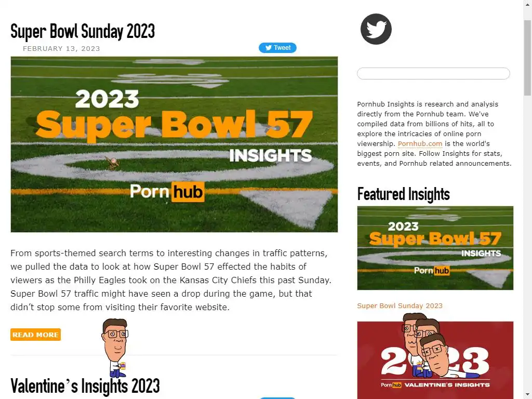Click the Pornhub logo on the featured thumbnail

pyautogui.click(x=432, y=270)
